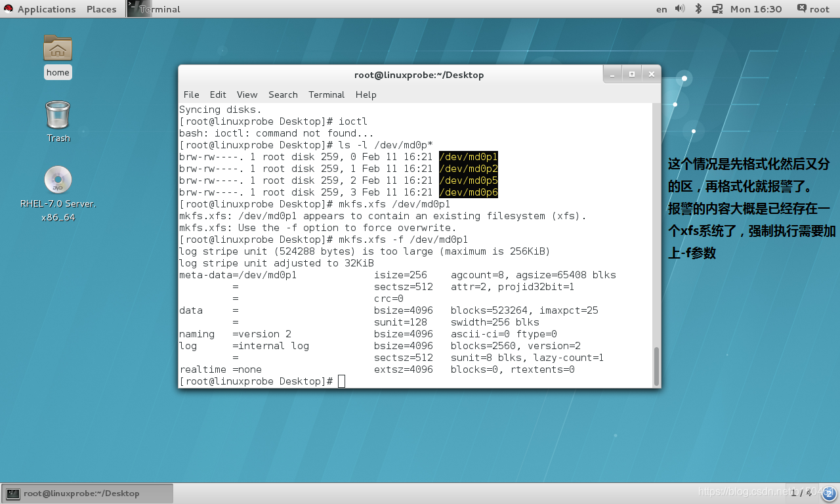This screenshot has width=840, height=504.
Task: Open the Applications menu
Action: tap(46, 9)
